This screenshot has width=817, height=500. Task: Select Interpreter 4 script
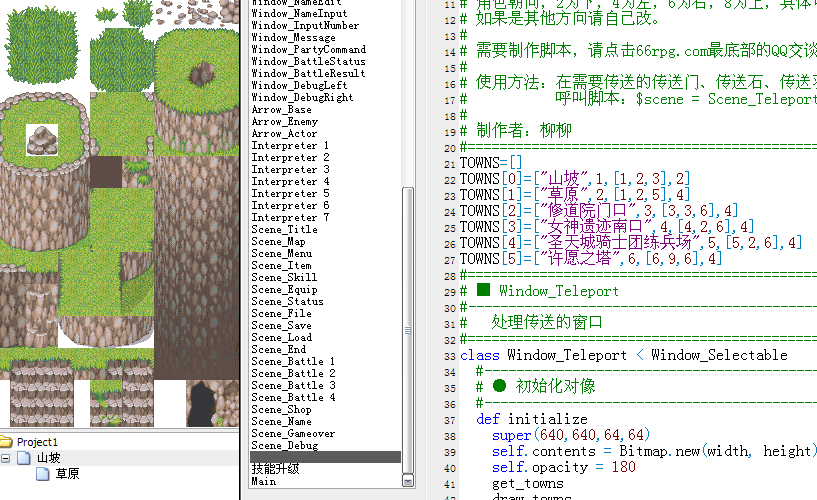[x=290, y=181]
